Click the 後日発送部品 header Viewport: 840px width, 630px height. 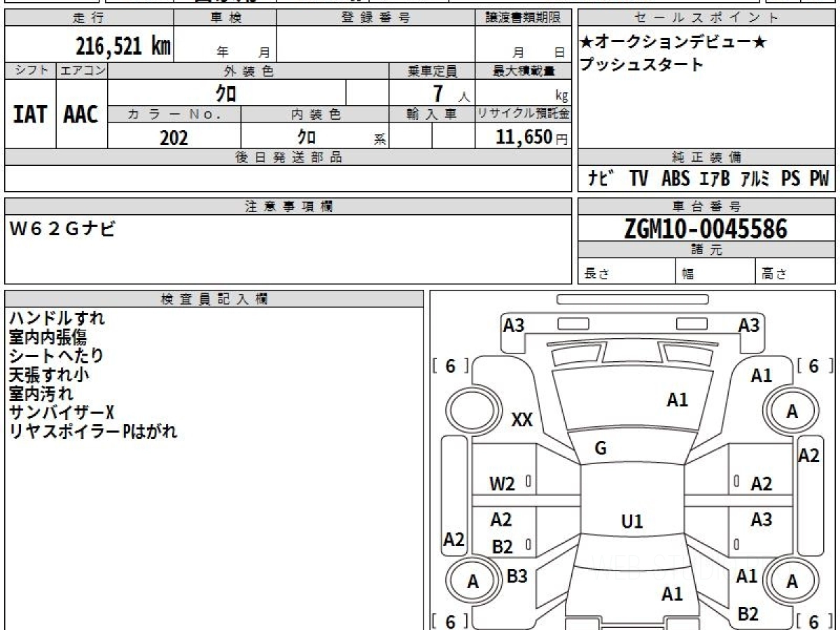[288, 157]
